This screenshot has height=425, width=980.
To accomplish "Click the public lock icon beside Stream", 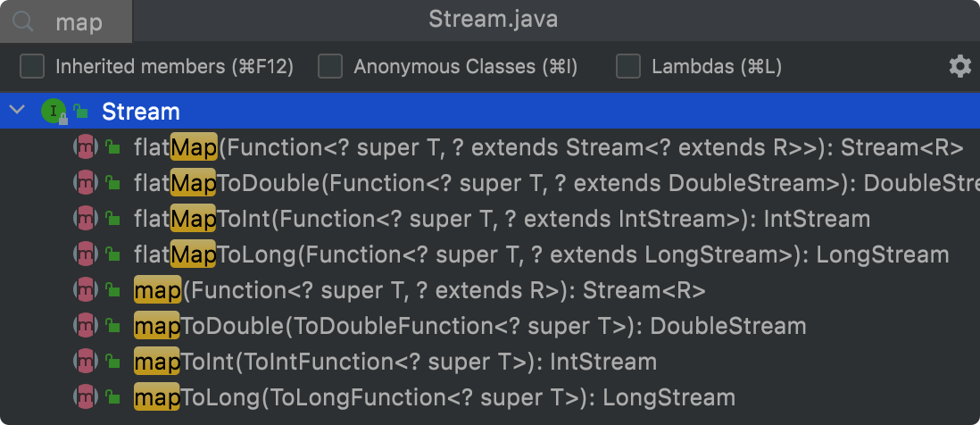I will coord(80,112).
